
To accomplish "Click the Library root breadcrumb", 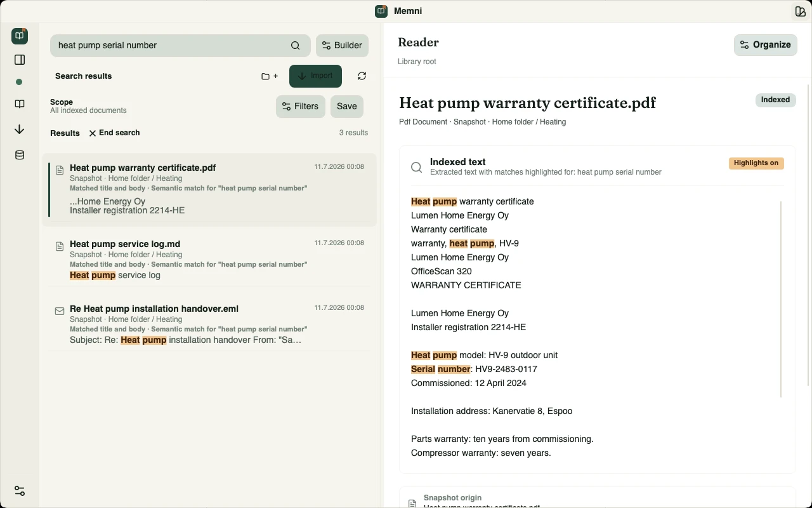I will 417,62.
